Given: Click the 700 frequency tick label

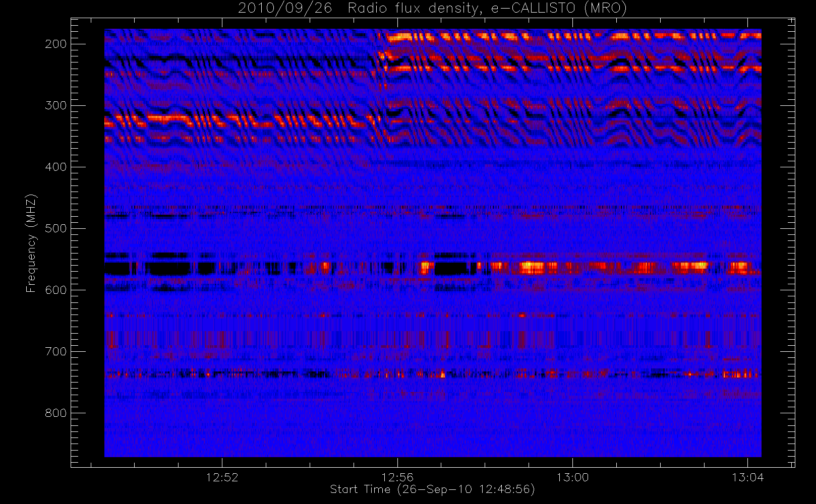Looking at the screenshot, I should (x=56, y=351).
